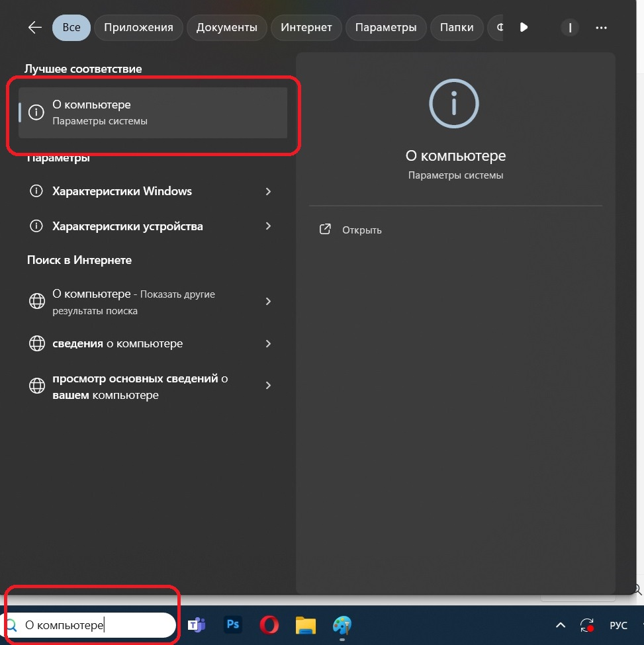Click the taskbar search input field
Viewport: 644px width, 645px height.
pos(93,624)
